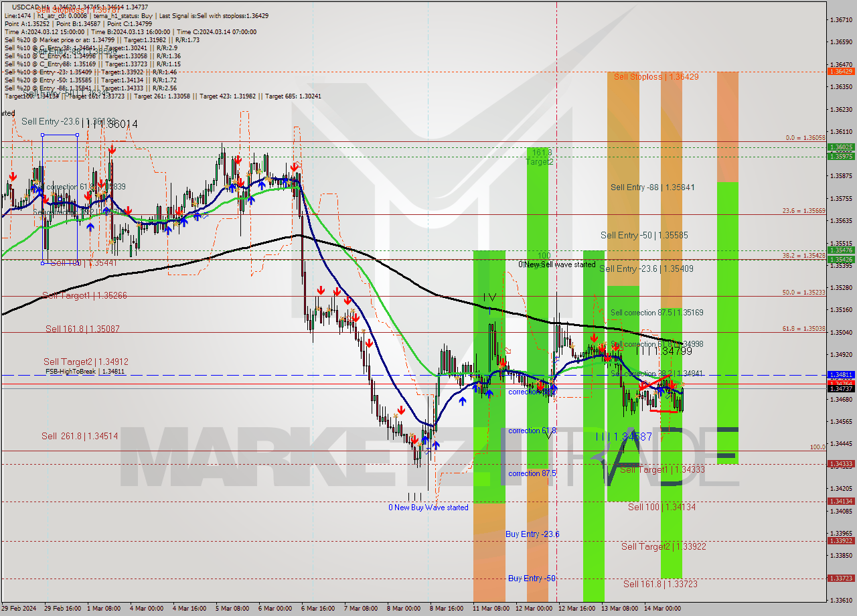Image resolution: width=857 pixels, height=616 pixels.
Task: Click Fibonacci '61.8 = 1.35038' level label
Action: pos(804,329)
